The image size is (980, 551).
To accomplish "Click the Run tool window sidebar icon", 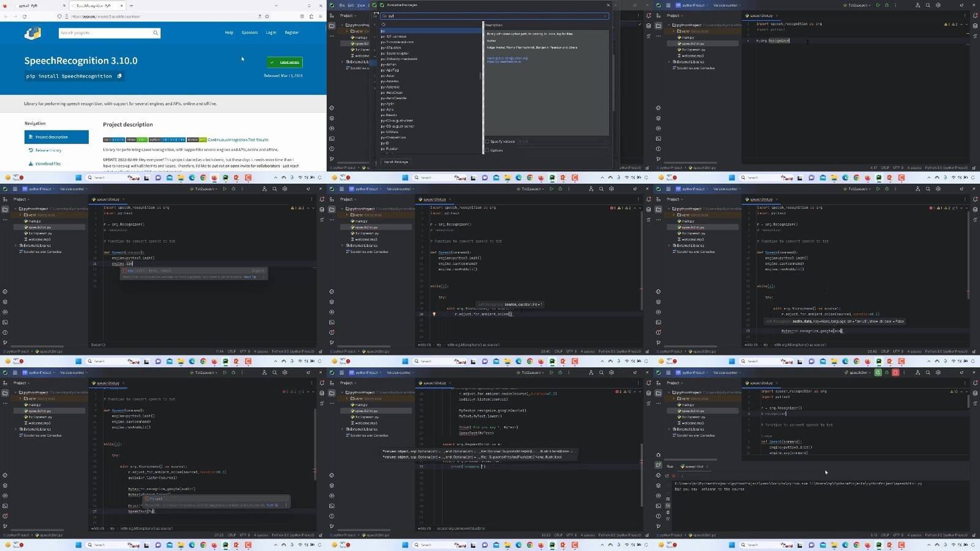I will click(x=658, y=465).
